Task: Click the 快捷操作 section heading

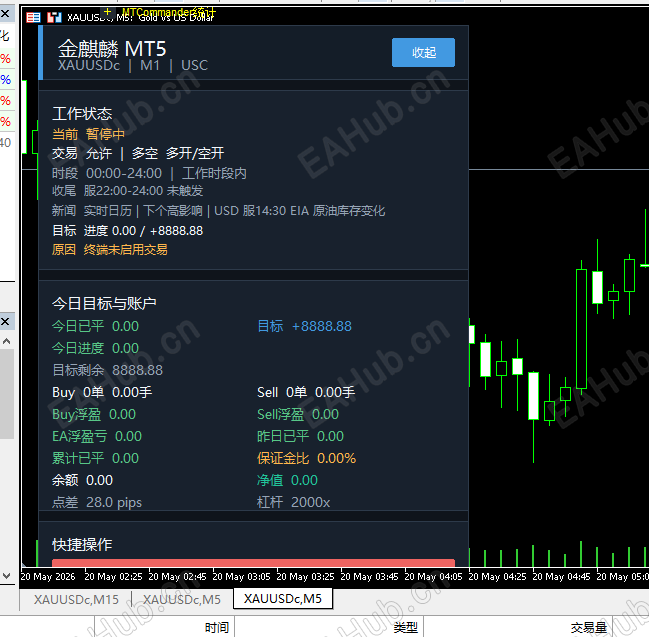Action: pos(82,544)
